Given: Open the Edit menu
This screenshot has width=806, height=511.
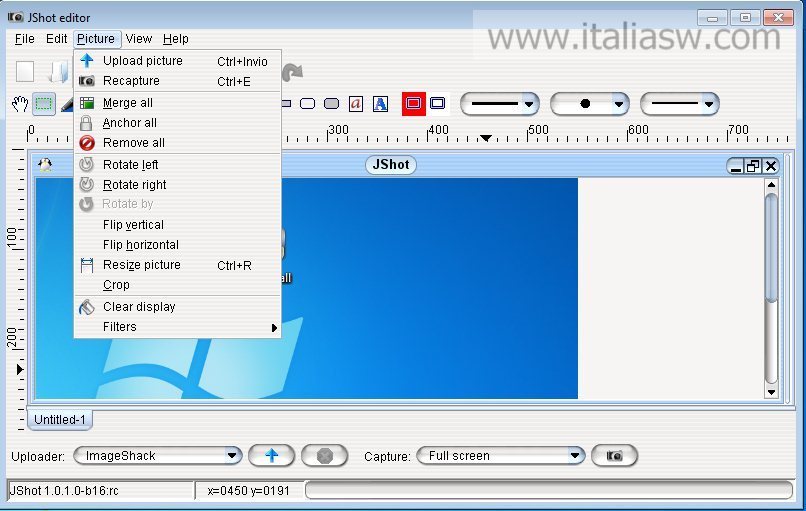Looking at the screenshot, I should pos(57,39).
